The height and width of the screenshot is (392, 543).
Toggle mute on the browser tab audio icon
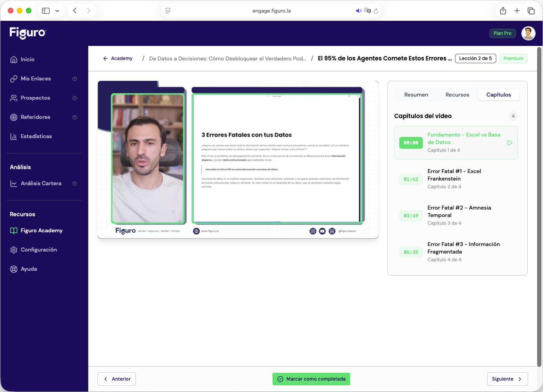pyautogui.click(x=358, y=11)
